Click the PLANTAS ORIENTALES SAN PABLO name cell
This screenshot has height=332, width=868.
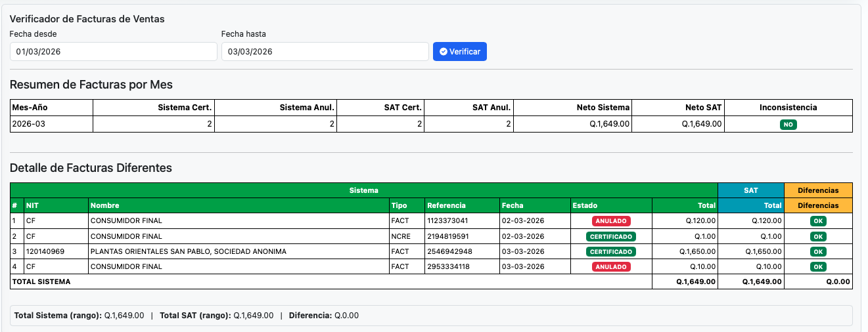point(188,251)
